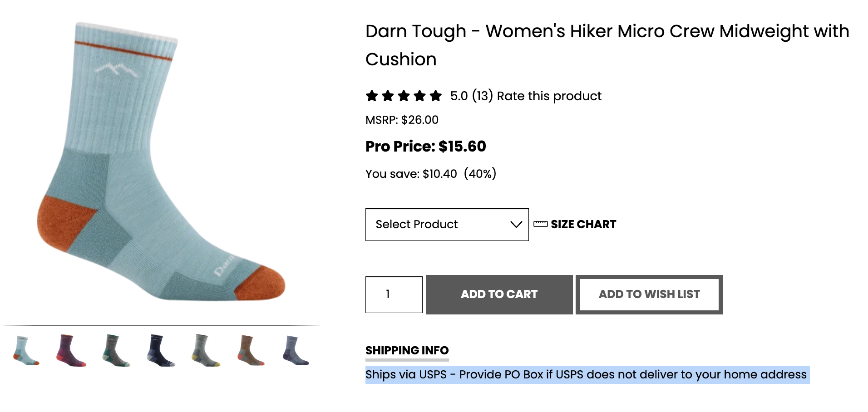Open the Select Product dropdown
The image size is (868, 412).
(x=447, y=225)
